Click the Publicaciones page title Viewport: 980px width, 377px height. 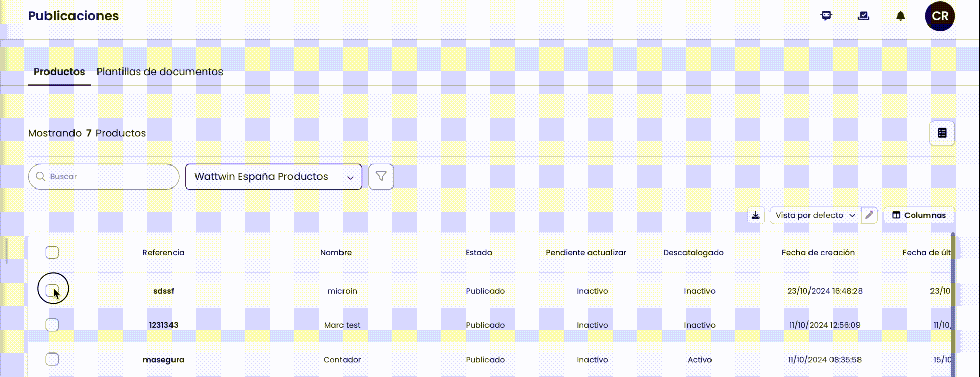click(x=73, y=16)
